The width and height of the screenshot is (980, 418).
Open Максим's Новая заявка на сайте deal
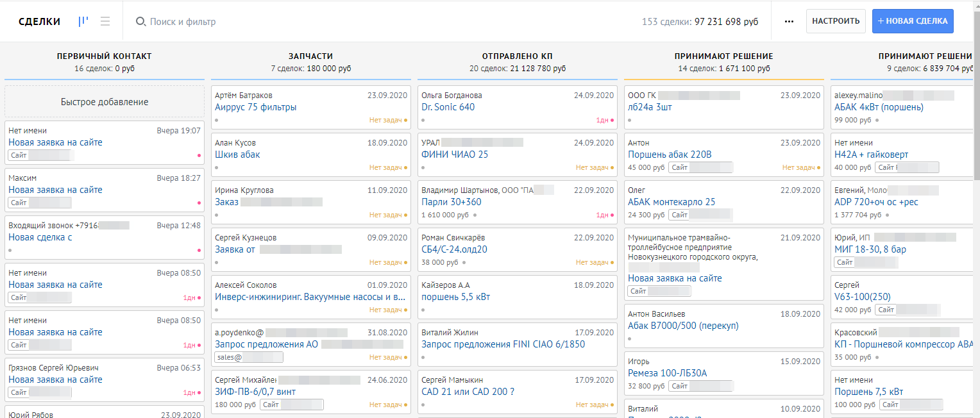55,190
